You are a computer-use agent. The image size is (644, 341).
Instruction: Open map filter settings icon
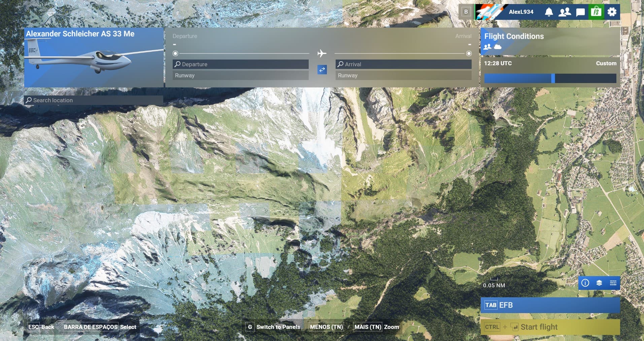613,283
